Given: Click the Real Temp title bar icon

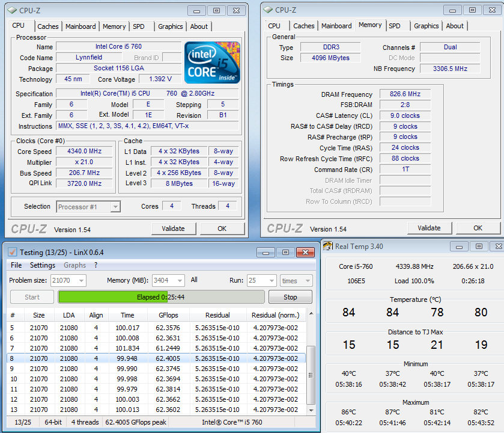Looking at the screenshot, I should tap(329, 246).
